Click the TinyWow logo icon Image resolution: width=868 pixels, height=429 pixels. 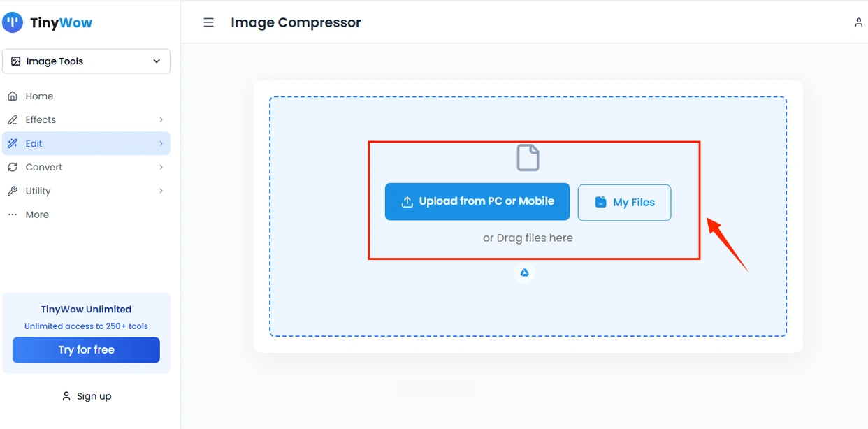tap(13, 22)
